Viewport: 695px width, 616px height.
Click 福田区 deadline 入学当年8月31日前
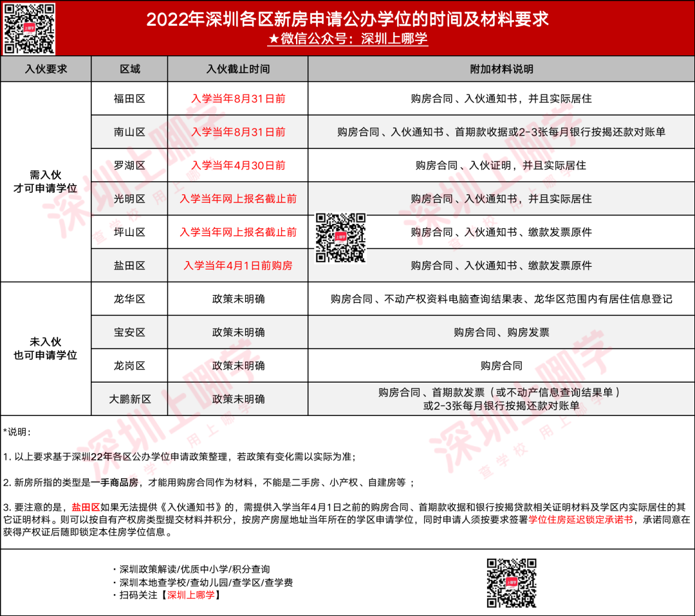(x=238, y=99)
